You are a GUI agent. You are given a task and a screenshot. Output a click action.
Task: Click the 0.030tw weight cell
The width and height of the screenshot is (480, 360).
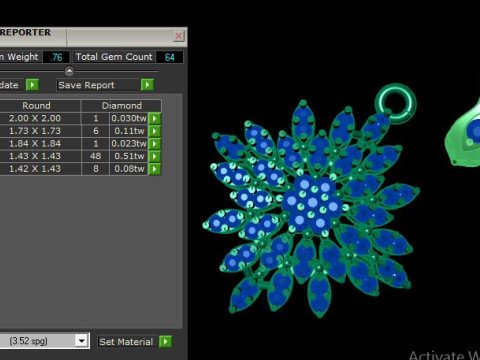[129, 118]
